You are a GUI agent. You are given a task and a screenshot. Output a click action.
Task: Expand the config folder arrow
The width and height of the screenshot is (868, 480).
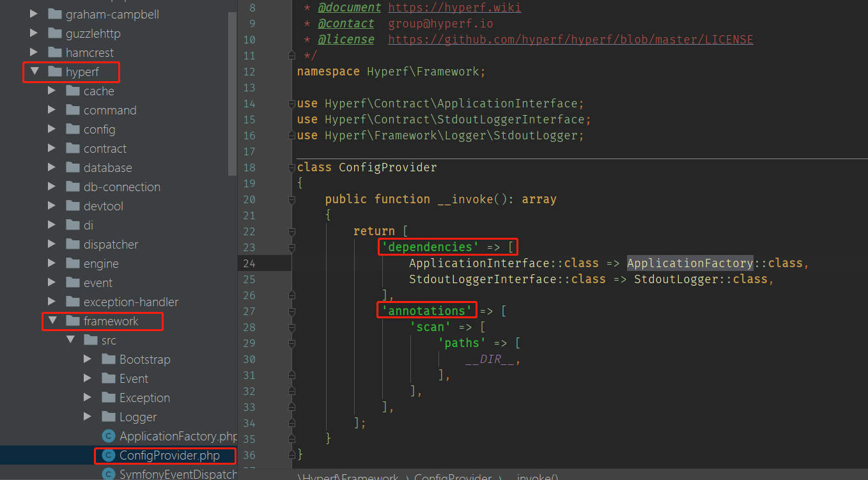click(52, 129)
